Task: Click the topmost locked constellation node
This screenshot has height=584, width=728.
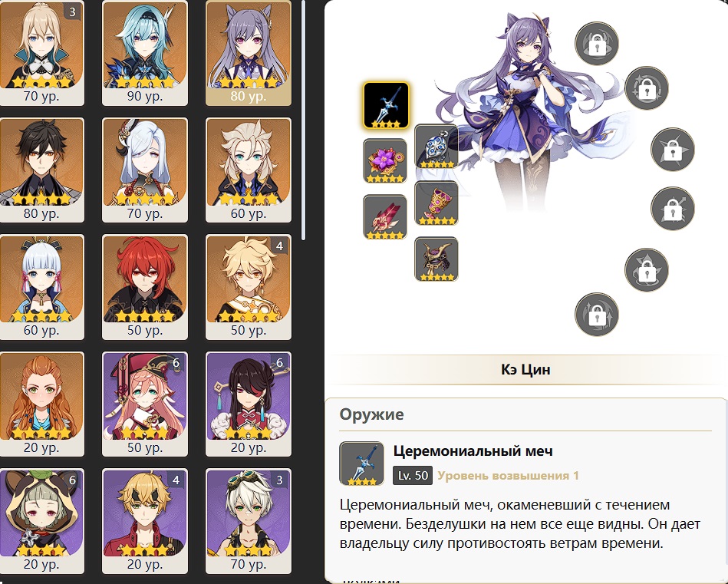Action: click(x=597, y=44)
